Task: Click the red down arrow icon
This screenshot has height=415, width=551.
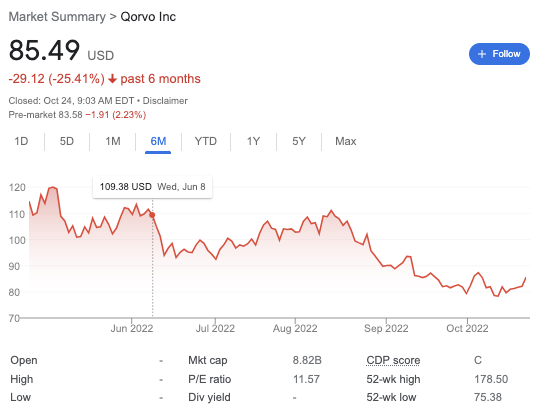Action: tap(112, 79)
